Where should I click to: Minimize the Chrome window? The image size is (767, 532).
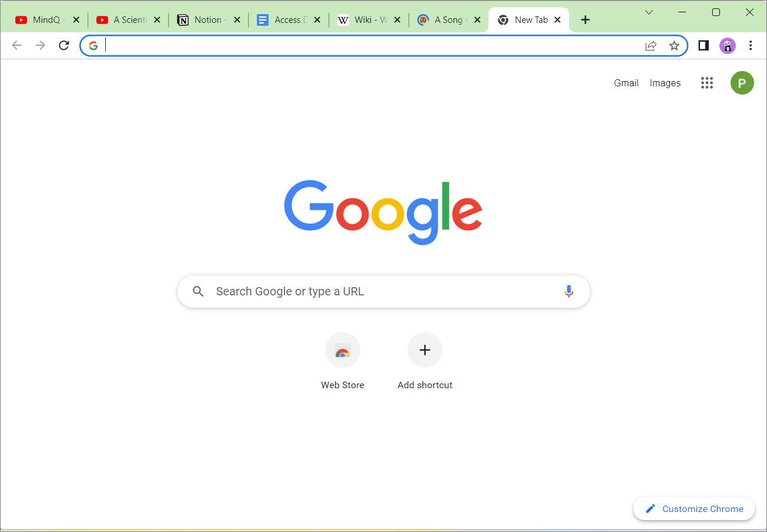682,12
